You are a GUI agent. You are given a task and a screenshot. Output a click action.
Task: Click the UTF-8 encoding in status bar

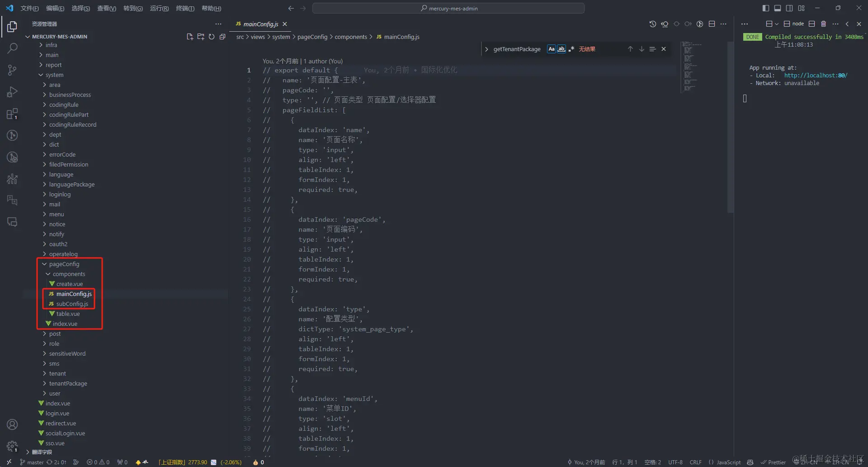point(675,462)
